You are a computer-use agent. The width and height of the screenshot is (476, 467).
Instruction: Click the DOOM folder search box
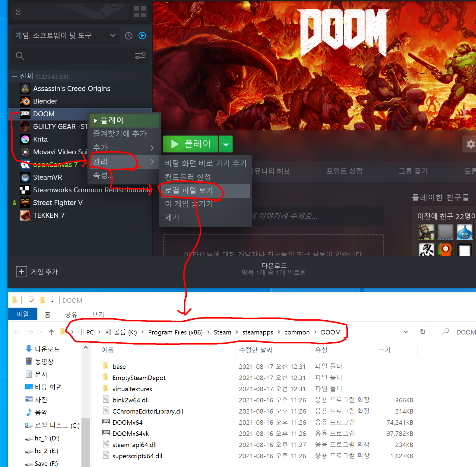(x=455, y=332)
